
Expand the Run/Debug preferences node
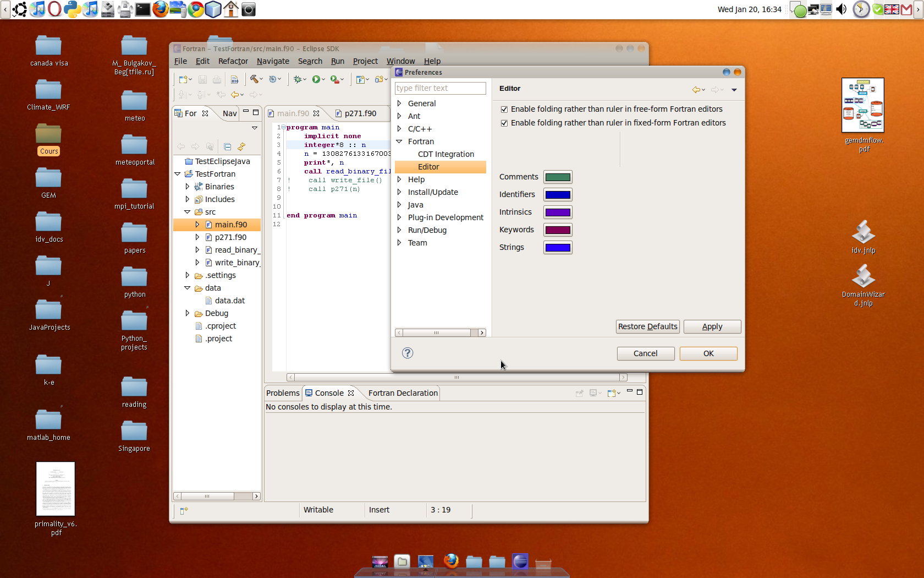click(399, 230)
